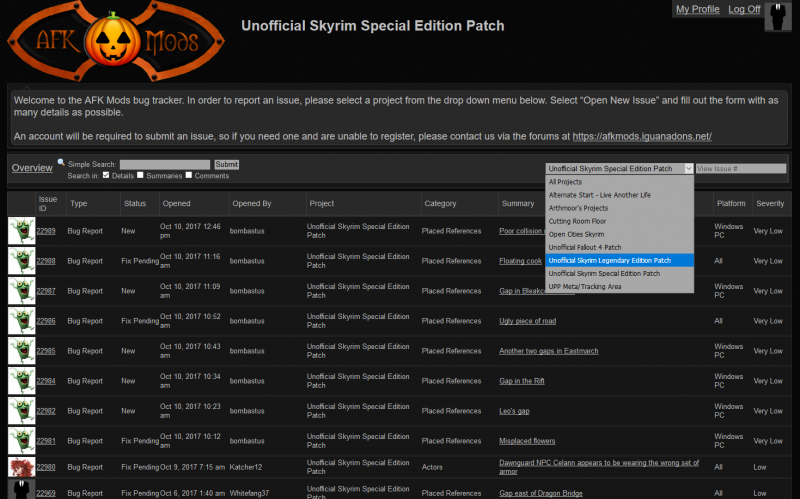
Task: Click the Severity column header
Action: click(770, 204)
